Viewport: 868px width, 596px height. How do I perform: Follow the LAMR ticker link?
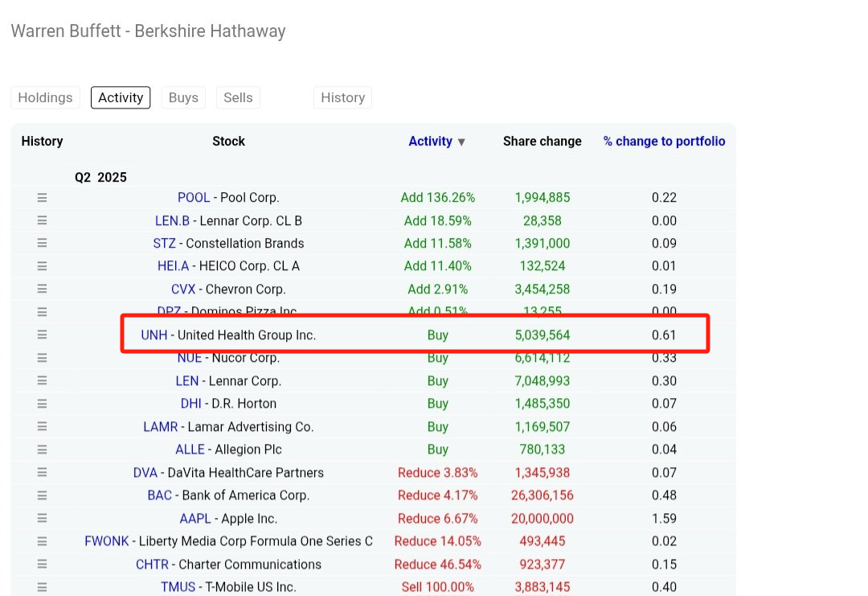[x=161, y=426]
